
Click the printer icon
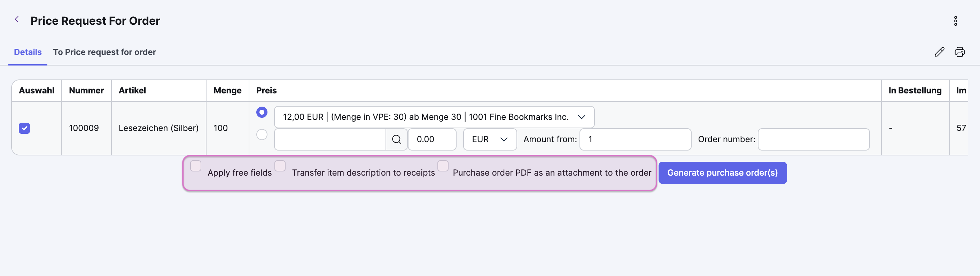(x=959, y=52)
